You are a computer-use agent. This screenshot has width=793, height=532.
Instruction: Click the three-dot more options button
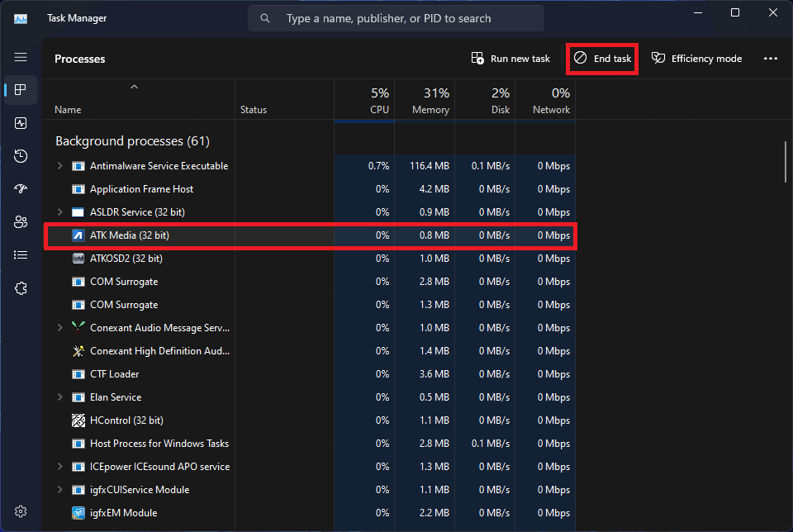click(770, 59)
